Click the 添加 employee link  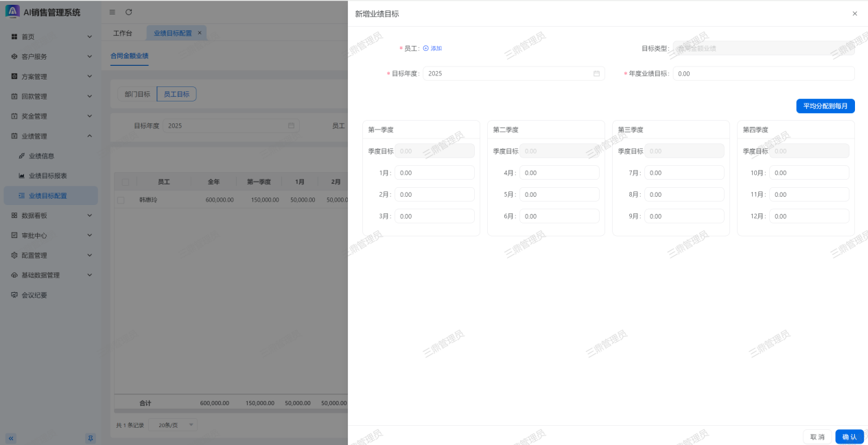(x=432, y=49)
